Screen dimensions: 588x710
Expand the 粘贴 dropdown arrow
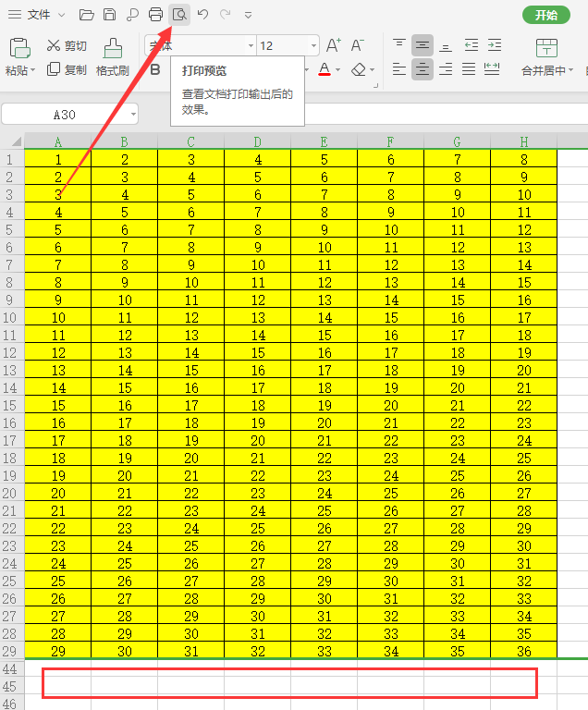click(32, 71)
